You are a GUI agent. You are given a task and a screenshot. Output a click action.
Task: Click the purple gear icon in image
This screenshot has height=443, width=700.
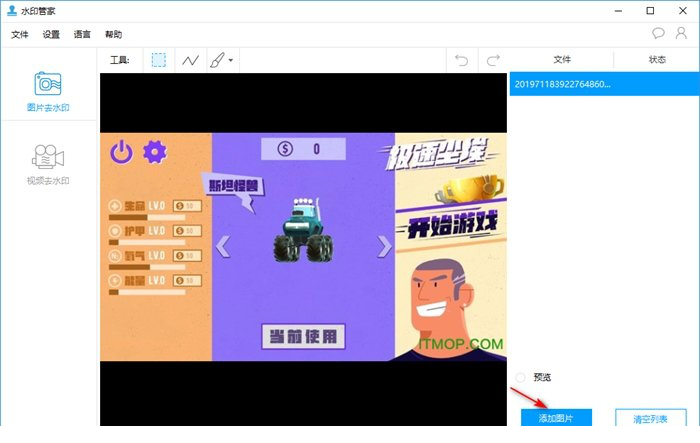point(154,152)
